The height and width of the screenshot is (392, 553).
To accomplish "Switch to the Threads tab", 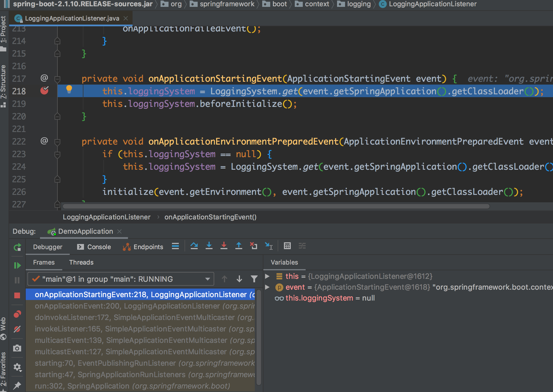I will 81,262.
